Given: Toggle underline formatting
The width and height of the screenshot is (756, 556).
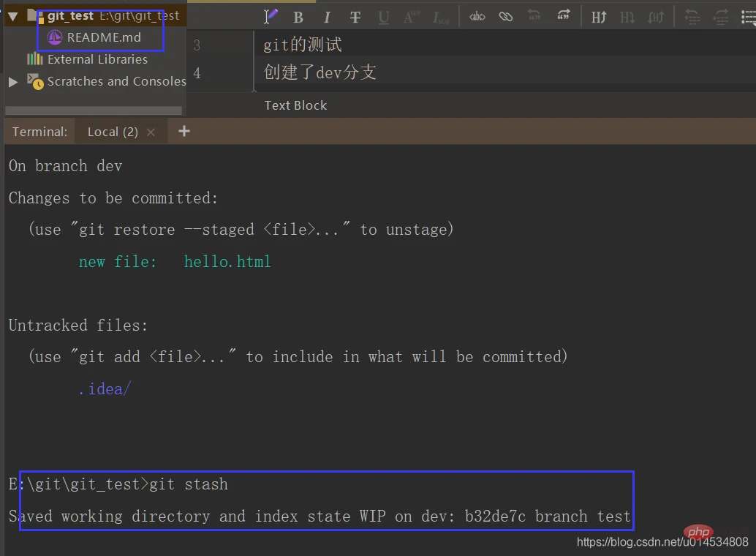Looking at the screenshot, I should (384, 17).
